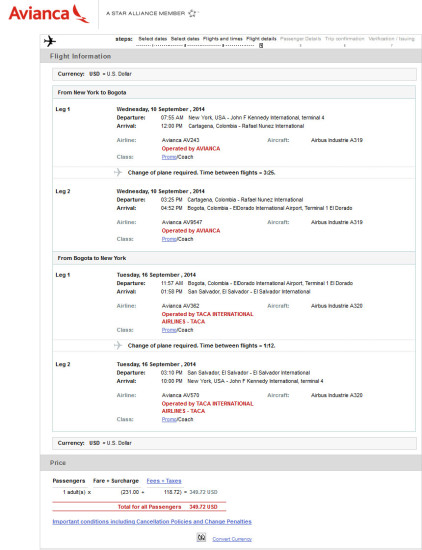Screen dimensions: 422x550
Task: Click 'Change of plane required' 3:25 notice
Action: click(201, 173)
